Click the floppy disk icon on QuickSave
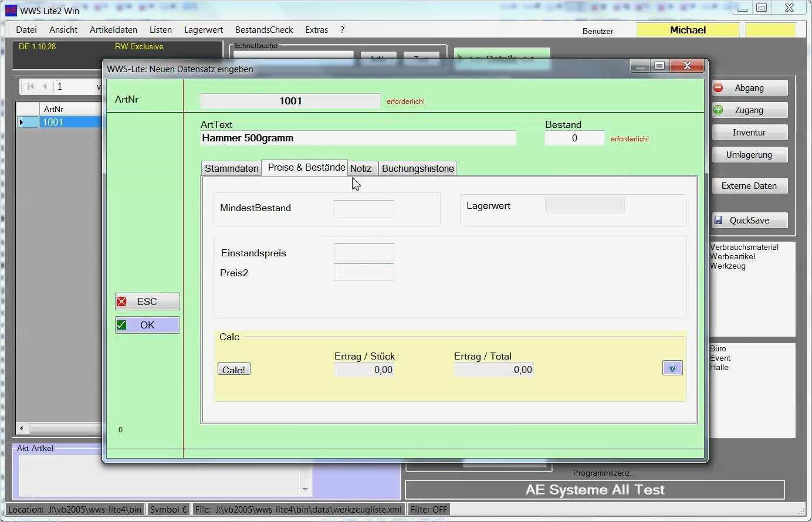This screenshot has width=812, height=522. 718,221
